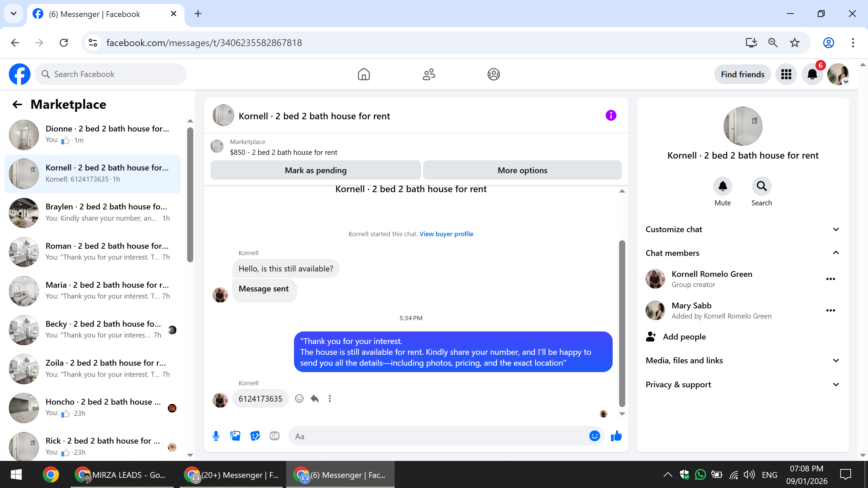The height and width of the screenshot is (488, 868).
Task: Open the Friends tab in top navigation
Action: tap(429, 74)
